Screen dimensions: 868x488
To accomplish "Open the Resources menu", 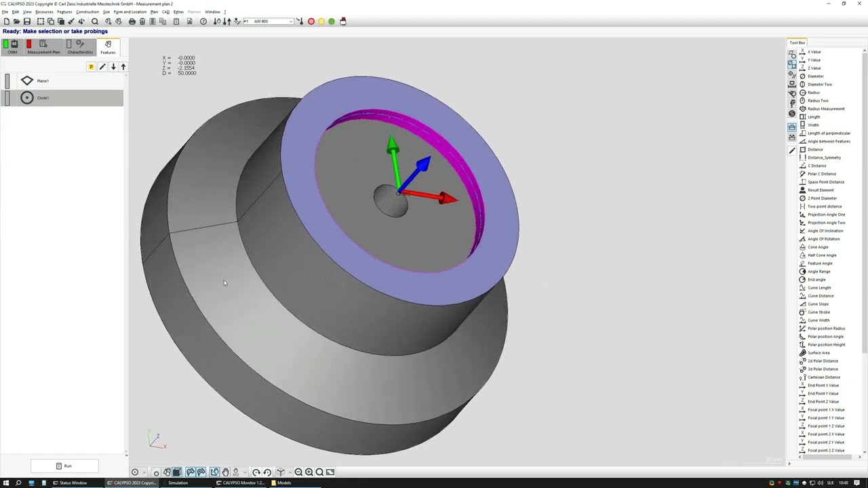I will pos(44,12).
